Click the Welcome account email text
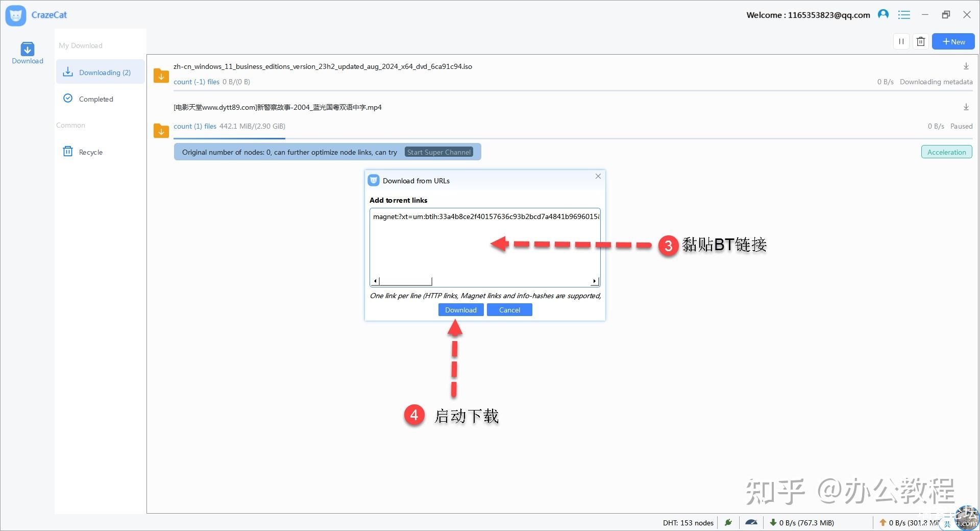The height and width of the screenshot is (531, 980). [808, 15]
